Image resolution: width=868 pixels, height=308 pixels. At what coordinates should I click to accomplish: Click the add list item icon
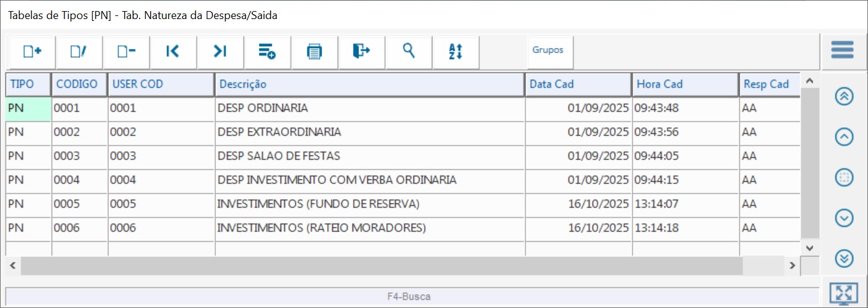[267, 52]
